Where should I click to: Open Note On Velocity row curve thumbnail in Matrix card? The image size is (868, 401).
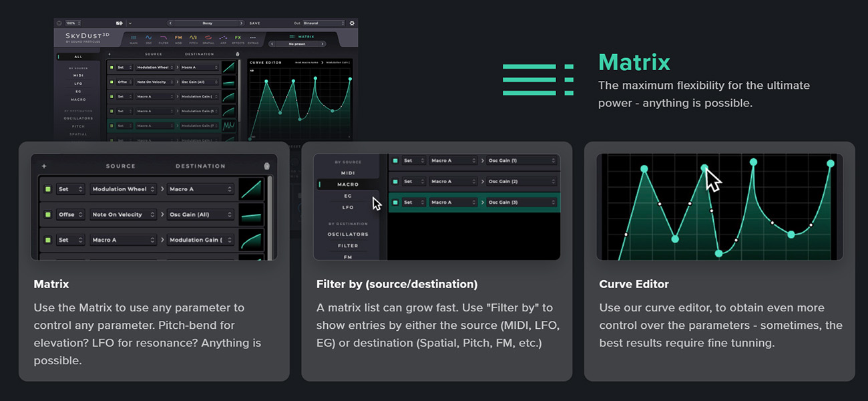(x=252, y=215)
